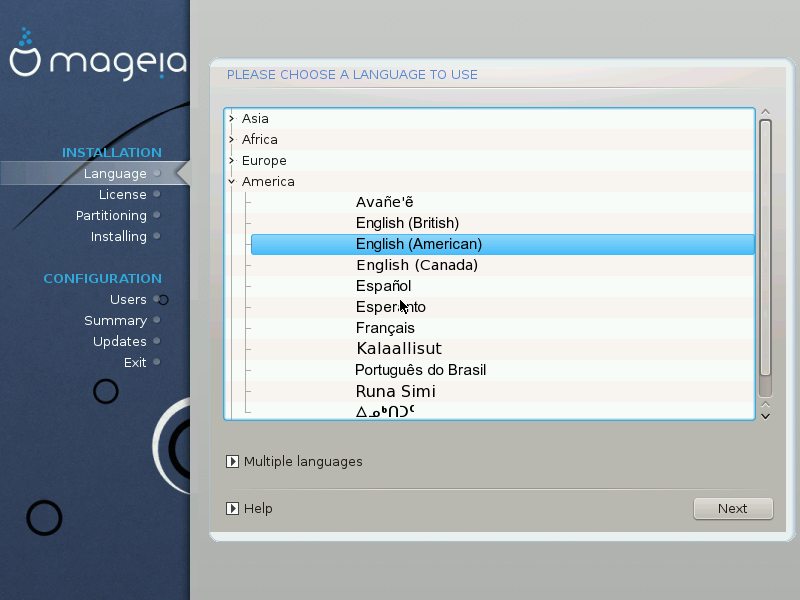This screenshot has height=600, width=800.
Task: Click the Asia group label
Action: click(x=255, y=118)
